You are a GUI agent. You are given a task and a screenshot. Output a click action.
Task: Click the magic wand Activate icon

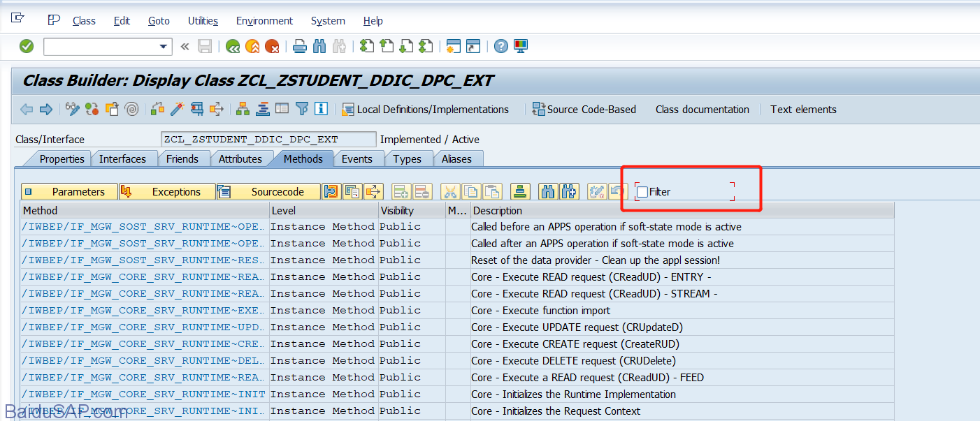pos(178,109)
